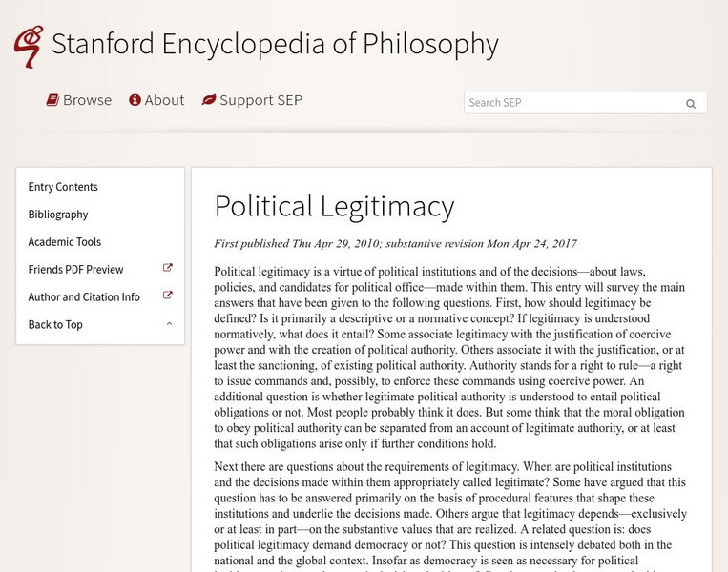
Task: Click the Political Legitimacy article heading
Action: pyautogui.click(x=334, y=206)
